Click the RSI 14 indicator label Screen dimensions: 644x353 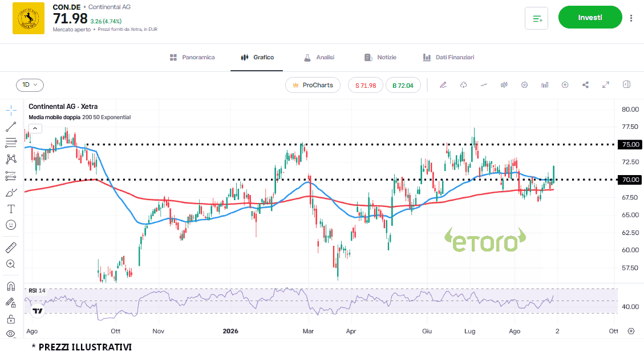[x=37, y=291]
